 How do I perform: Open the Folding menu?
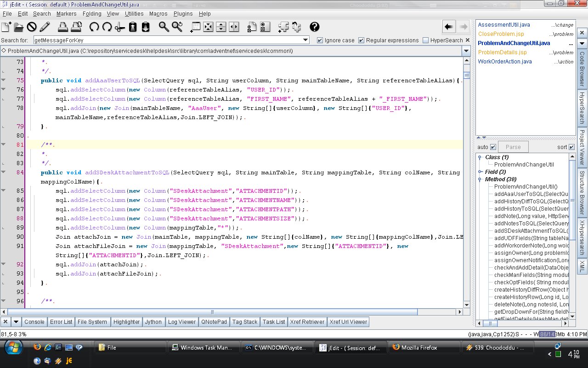click(x=92, y=14)
